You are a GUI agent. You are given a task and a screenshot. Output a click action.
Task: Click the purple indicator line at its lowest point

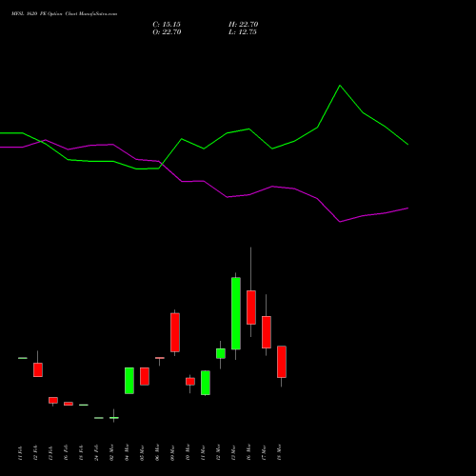tap(340, 222)
